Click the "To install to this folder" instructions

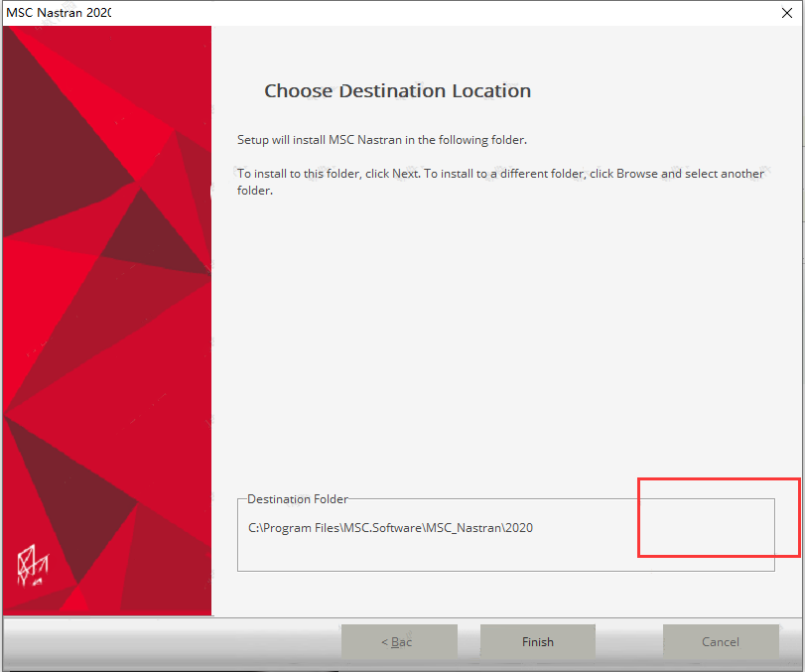[500, 182]
